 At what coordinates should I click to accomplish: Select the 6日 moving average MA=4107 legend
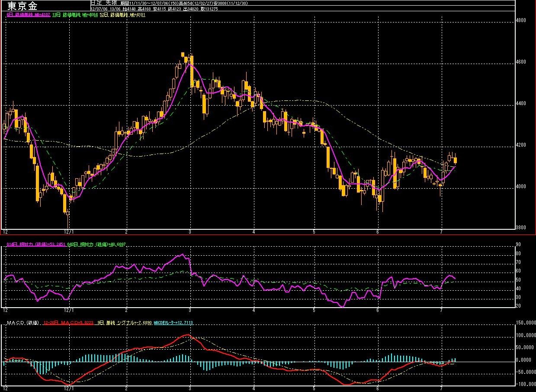tap(28, 15)
